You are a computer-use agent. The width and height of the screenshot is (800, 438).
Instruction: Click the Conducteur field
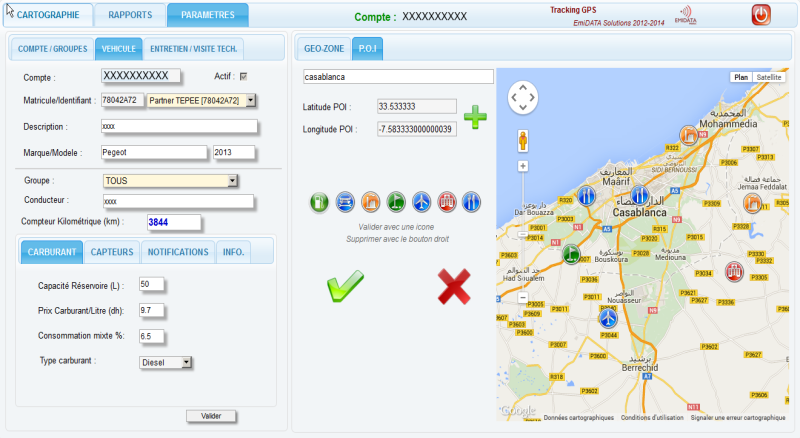tap(178, 201)
